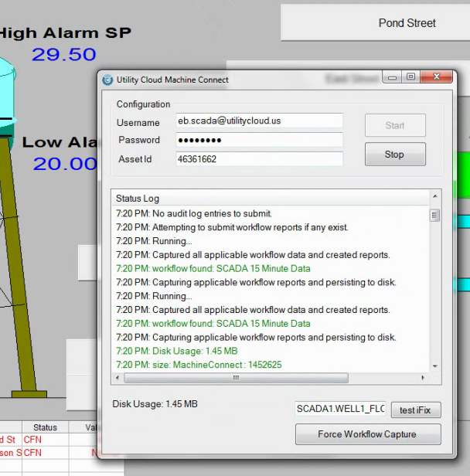
Task: Click into the Password field
Action: (259, 140)
